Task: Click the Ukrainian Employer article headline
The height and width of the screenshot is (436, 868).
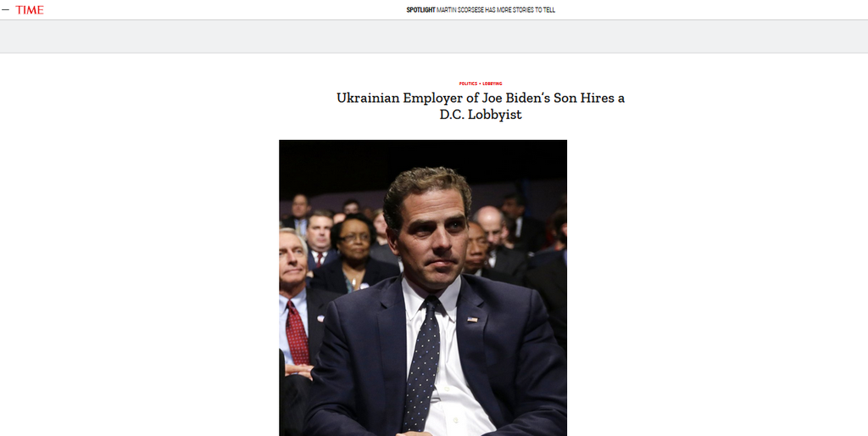Action: coord(481,106)
